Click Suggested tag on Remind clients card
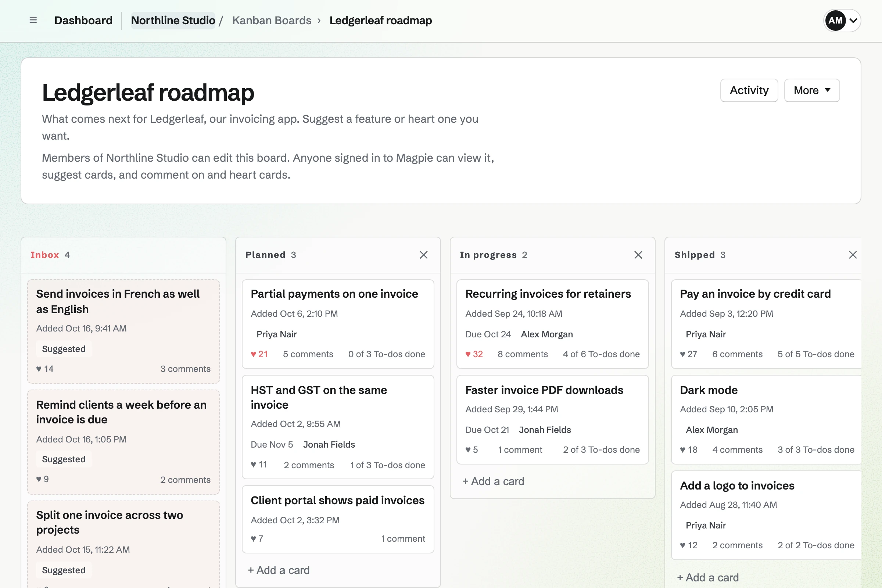 pos(64,459)
